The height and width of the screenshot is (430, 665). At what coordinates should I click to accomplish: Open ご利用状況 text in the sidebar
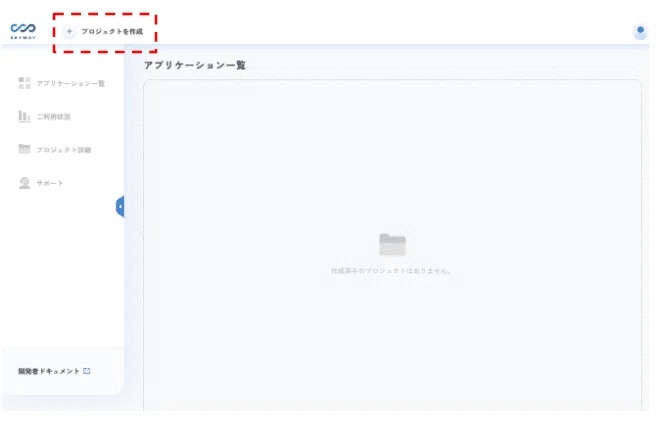[54, 117]
